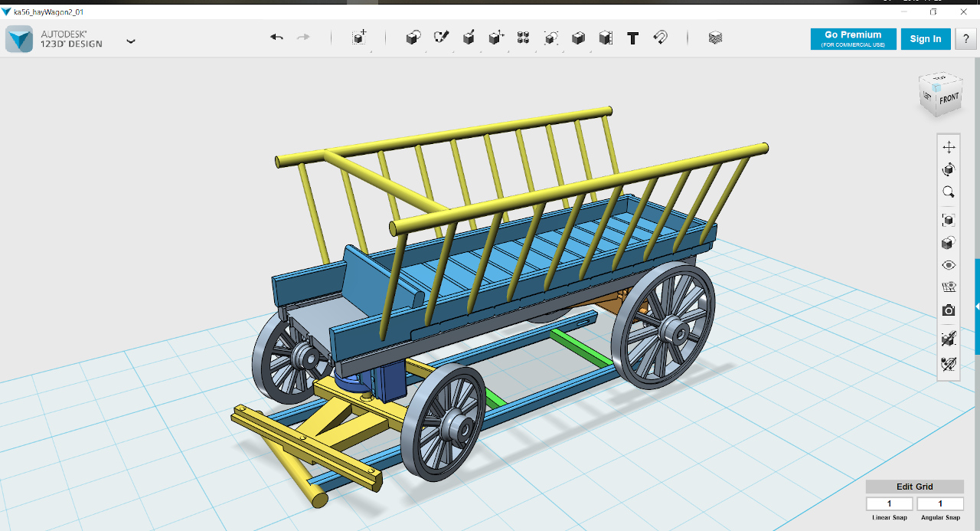This screenshot has height=531, width=980.
Task: Open the Grouping tools
Action: pyautogui.click(x=550, y=38)
